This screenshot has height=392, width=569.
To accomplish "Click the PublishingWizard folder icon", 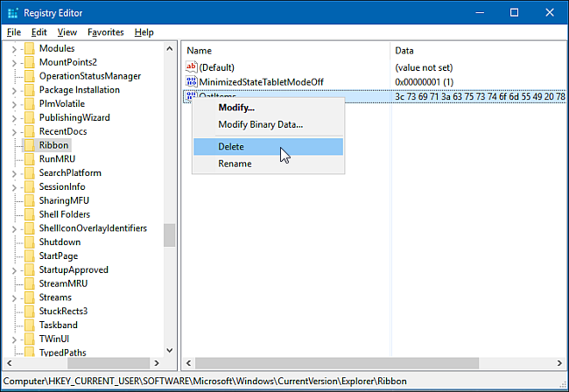I will (x=30, y=118).
